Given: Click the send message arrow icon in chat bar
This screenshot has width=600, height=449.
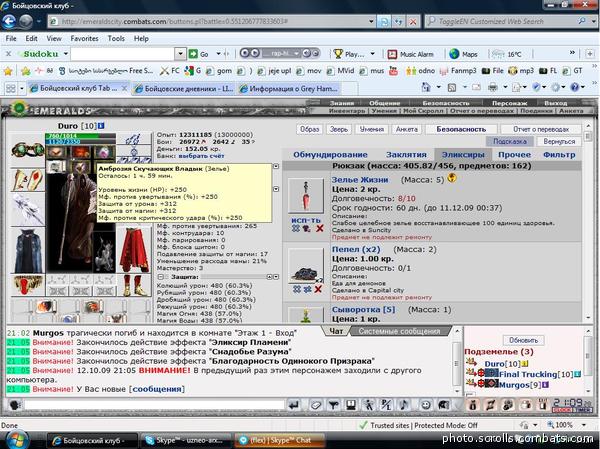Looking at the screenshot, I should [294, 405].
